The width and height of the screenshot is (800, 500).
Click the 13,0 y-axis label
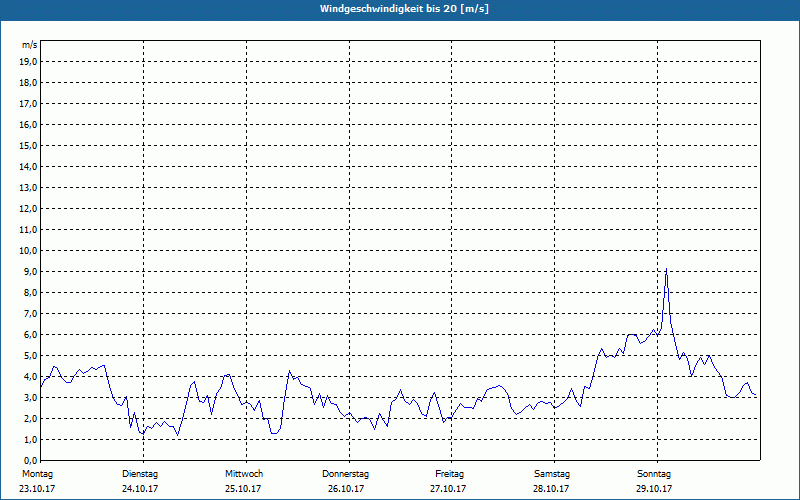point(28,188)
